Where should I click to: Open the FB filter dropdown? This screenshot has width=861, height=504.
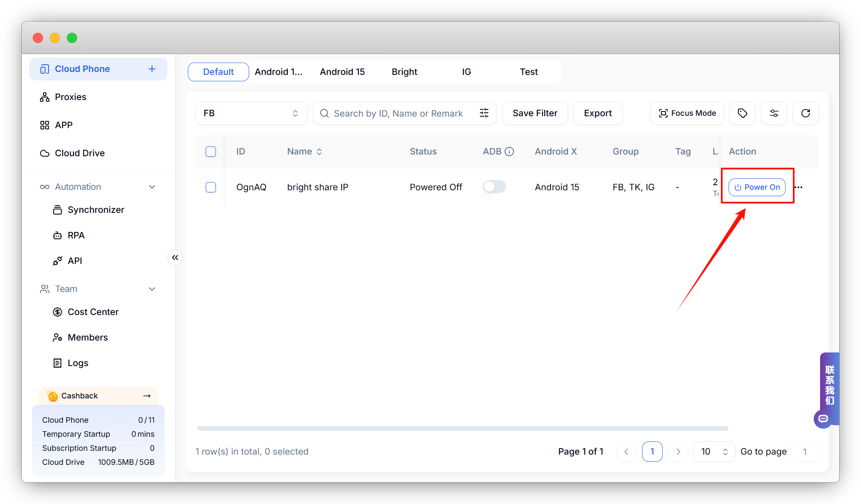(x=251, y=113)
